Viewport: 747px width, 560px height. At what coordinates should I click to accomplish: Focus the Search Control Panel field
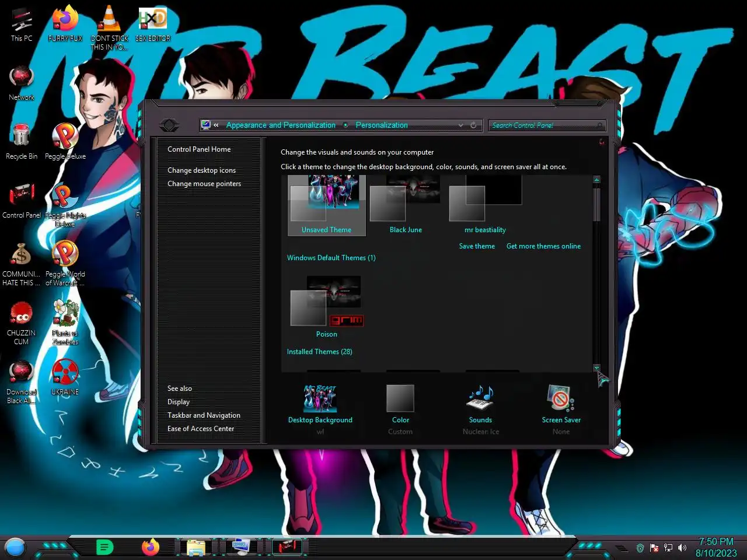point(546,125)
